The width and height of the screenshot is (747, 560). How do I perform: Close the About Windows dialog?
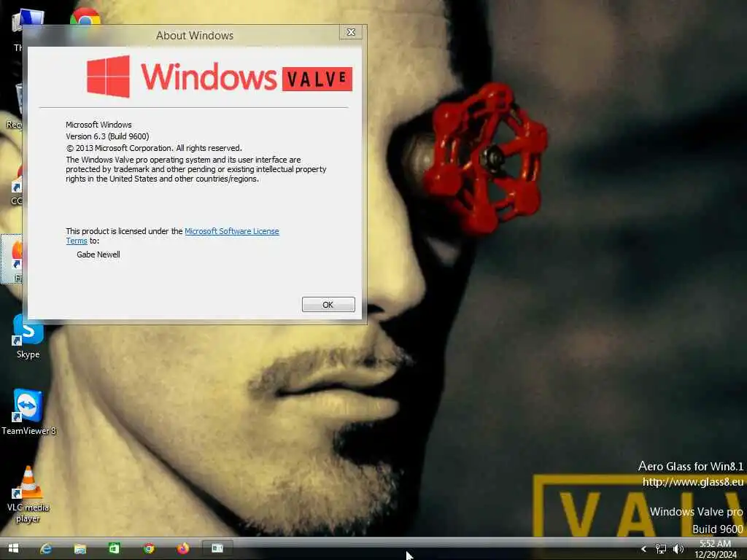351,32
